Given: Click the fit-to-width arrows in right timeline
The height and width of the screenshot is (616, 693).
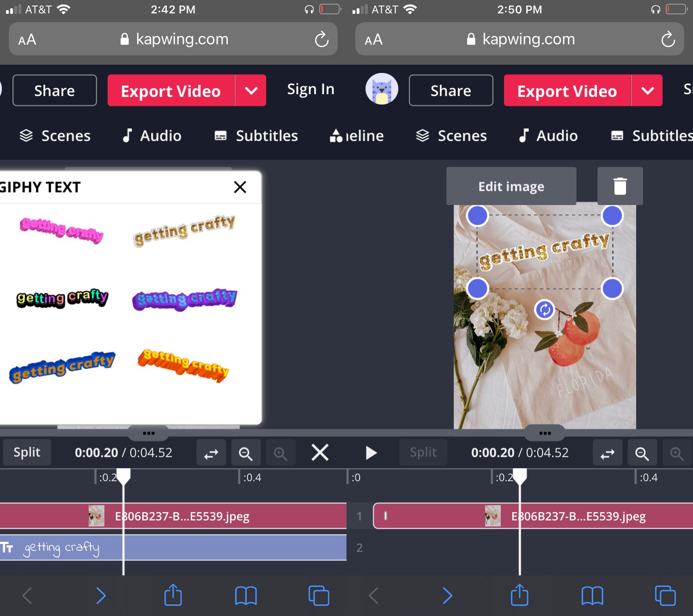Looking at the screenshot, I should pyautogui.click(x=608, y=453).
